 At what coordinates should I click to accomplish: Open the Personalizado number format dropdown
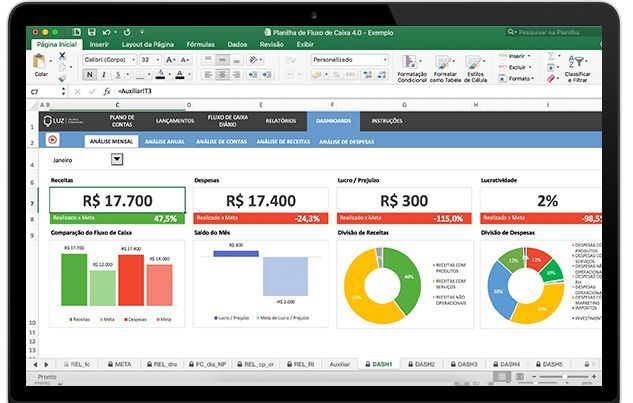(x=385, y=60)
